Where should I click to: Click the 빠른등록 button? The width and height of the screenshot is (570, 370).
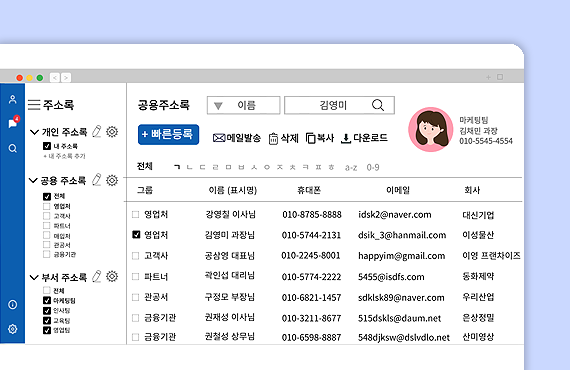tap(168, 134)
